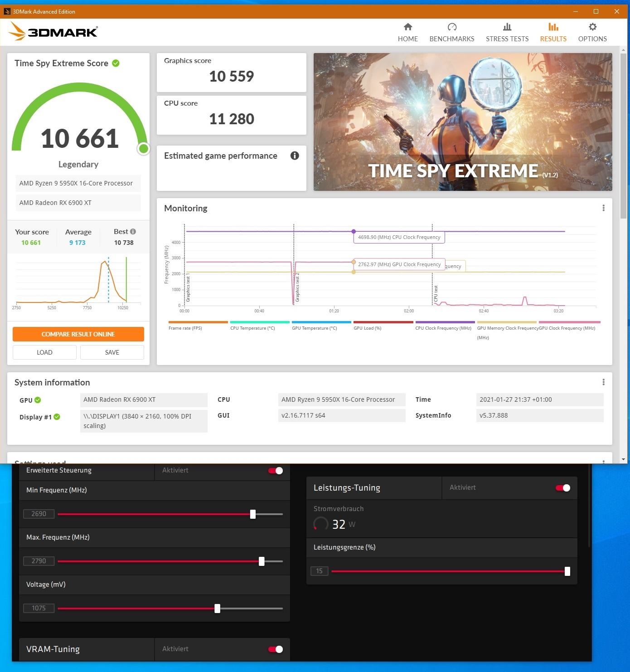The width and height of the screenshot is (630, 672).
Task: Click the Voltage (mV) slider handle
Action: pyautogui.click(x=218, y=609)
